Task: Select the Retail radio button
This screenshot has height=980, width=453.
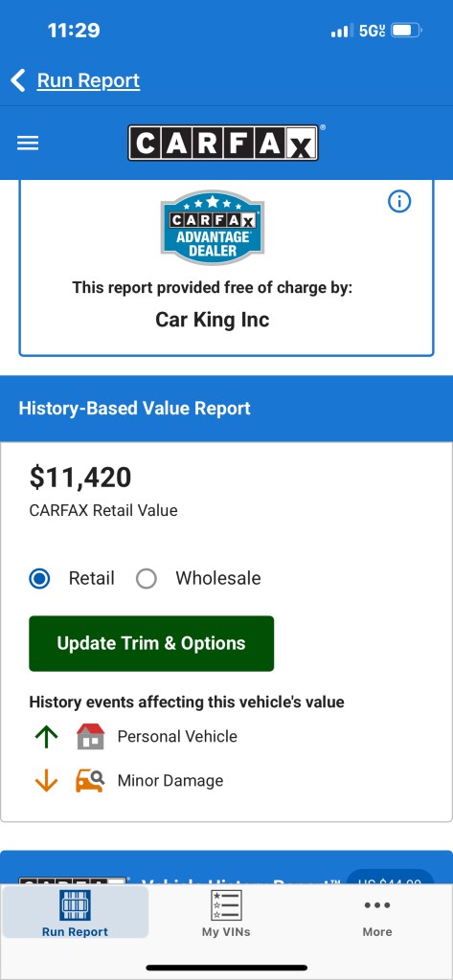Action: [40, 579]
